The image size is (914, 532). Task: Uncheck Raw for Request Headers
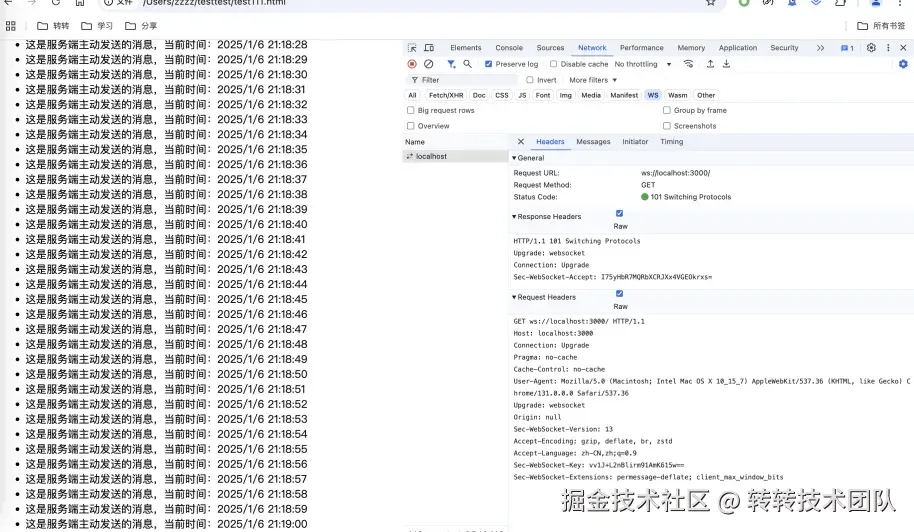tap(619, 294)
